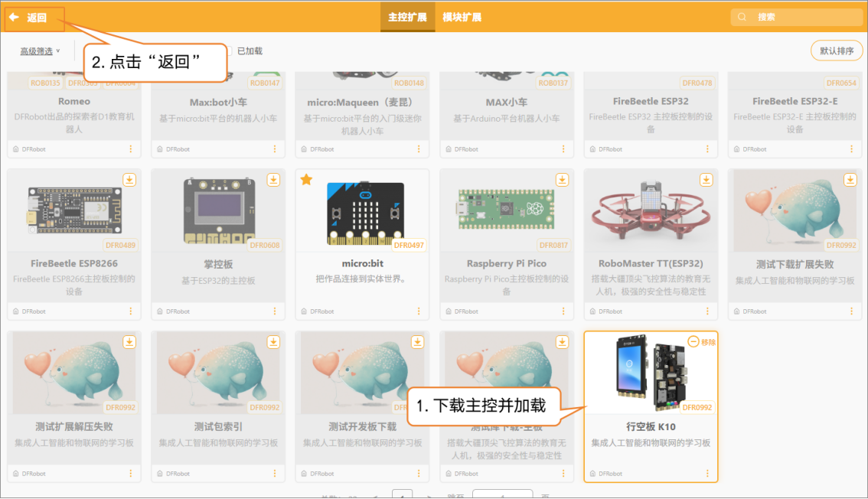Open the 默认排序 sort order dropdown

836,51
